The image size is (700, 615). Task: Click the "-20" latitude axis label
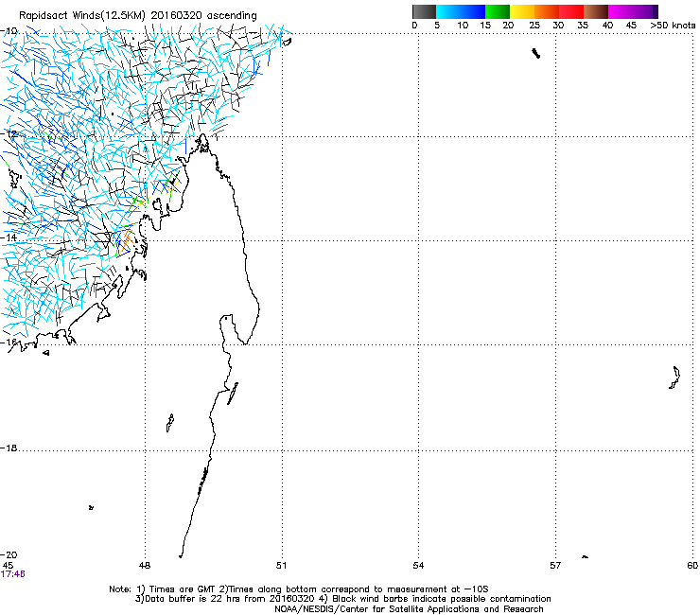[x=9, y=555]
